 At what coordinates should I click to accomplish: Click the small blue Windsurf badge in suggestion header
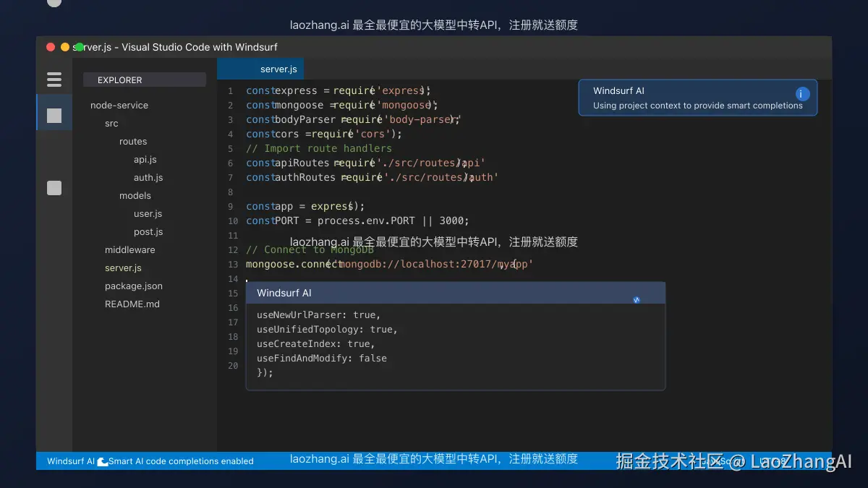point(637,299)
